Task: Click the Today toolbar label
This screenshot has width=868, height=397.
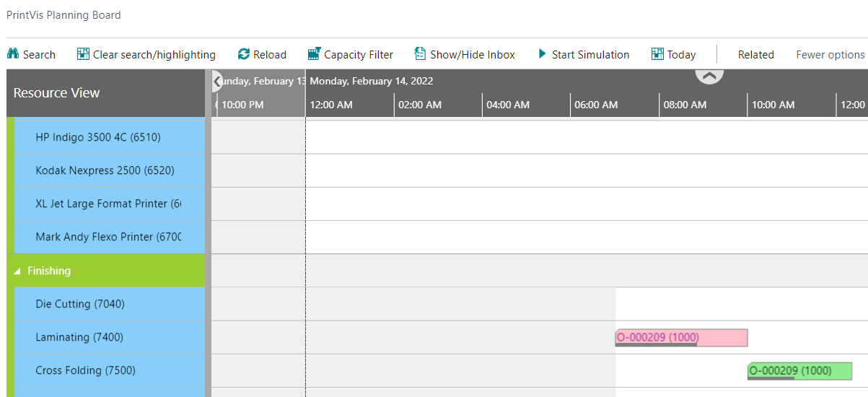Action: pyautogui.click(x=681, y=55)
